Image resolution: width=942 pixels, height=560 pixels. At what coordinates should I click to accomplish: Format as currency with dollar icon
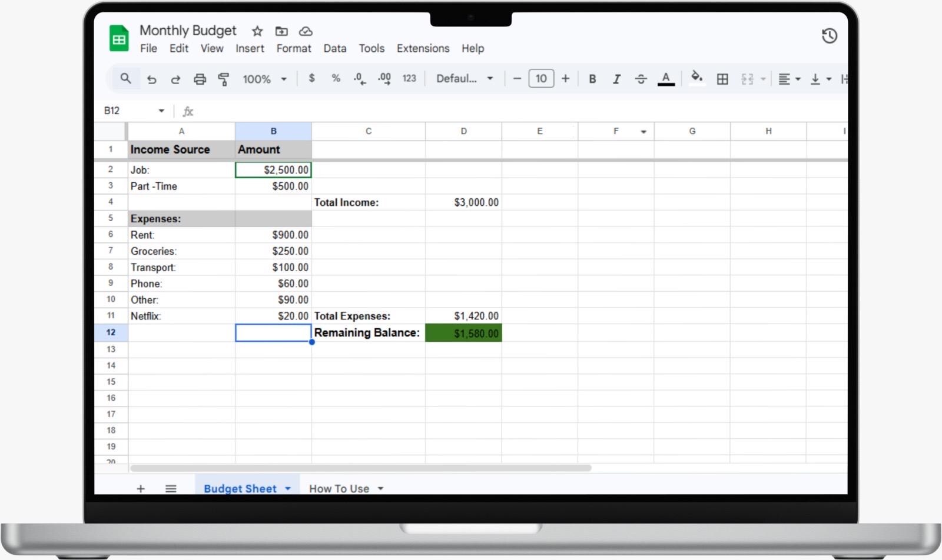(x=311, y=78)
